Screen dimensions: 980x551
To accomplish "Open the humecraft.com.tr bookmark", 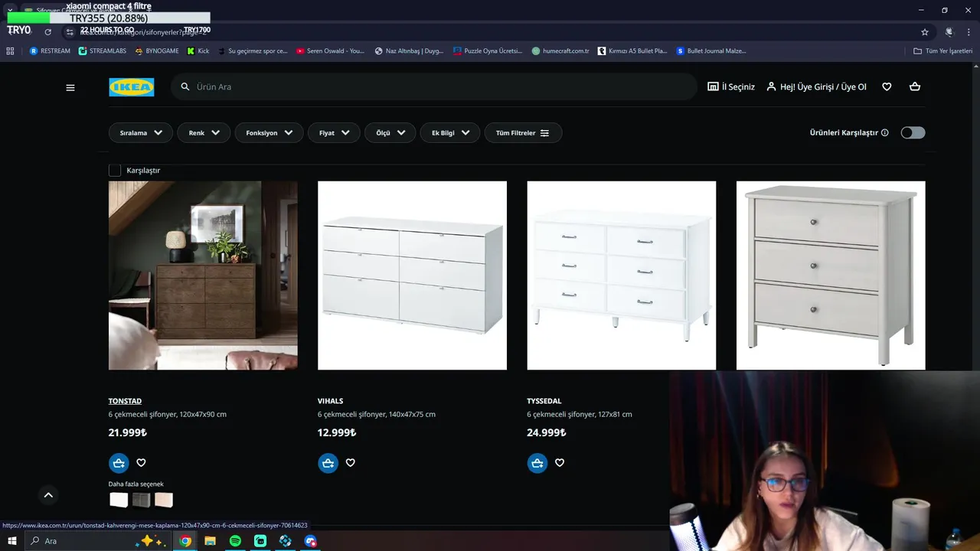I will point(560,51).
